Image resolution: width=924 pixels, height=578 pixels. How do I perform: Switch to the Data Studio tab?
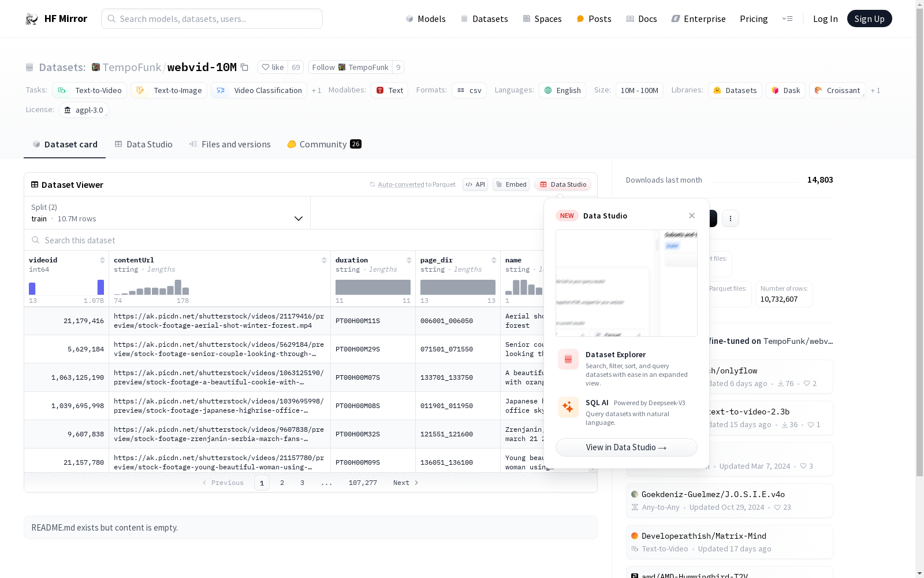tap(143, 144)
